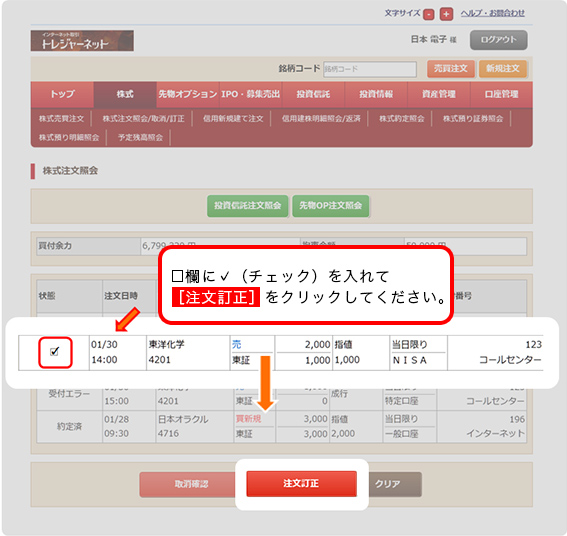Screen dimensions: 567x536
Task: Select the 投資信託 tab
Action: pos(313,94)
